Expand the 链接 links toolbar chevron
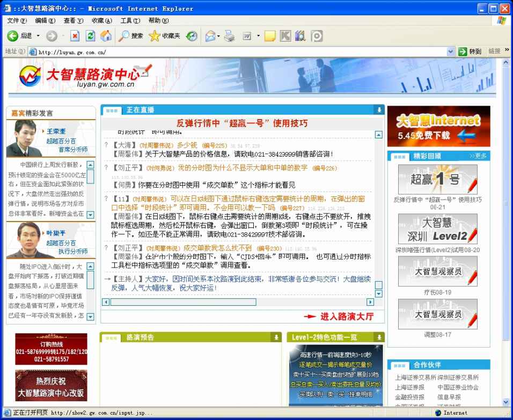The height and width of the screenshot is (420, 513). tap(507, 50)
